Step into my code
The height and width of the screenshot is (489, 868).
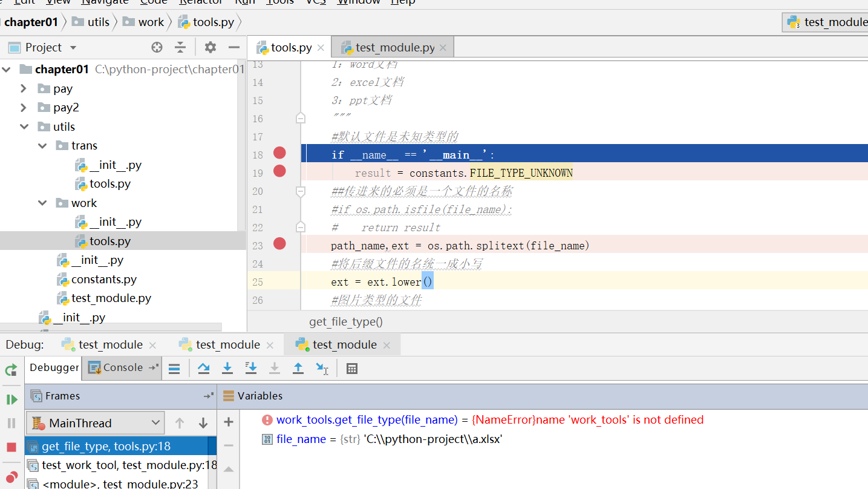click(251, 368)
